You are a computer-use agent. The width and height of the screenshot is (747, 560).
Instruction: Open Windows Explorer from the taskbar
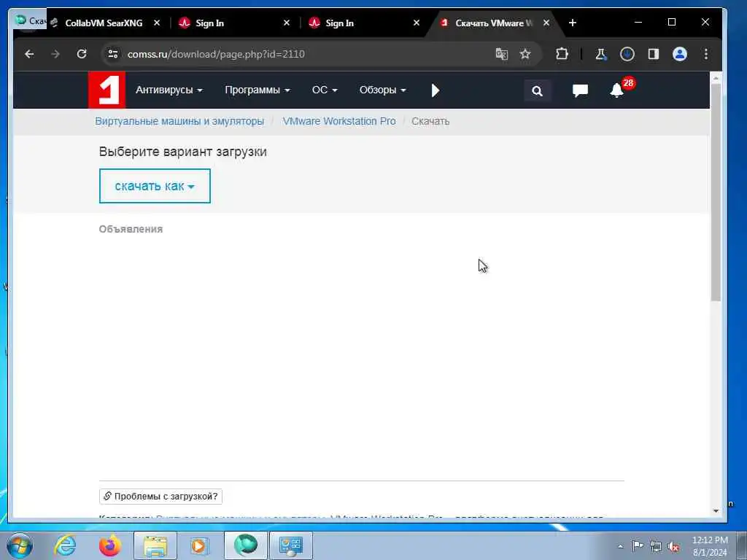tap(155, 545)
